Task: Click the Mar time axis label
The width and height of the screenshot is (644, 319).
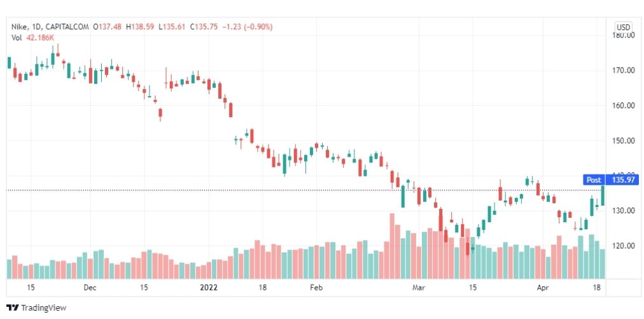Action: tap(419, 287)
